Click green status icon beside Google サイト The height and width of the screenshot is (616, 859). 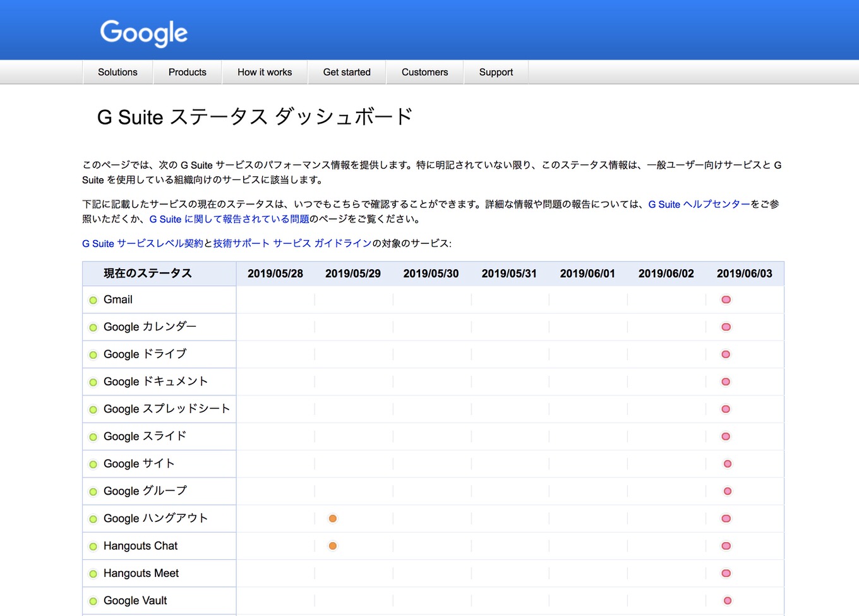pyautogui.click(x=93, y=464)
